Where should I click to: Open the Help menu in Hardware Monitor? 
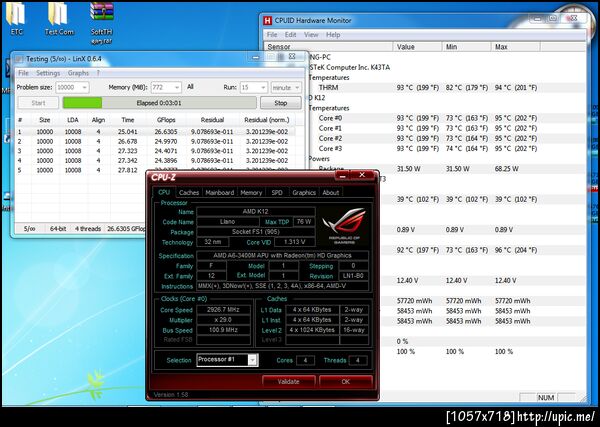click(x=333, y=34)
